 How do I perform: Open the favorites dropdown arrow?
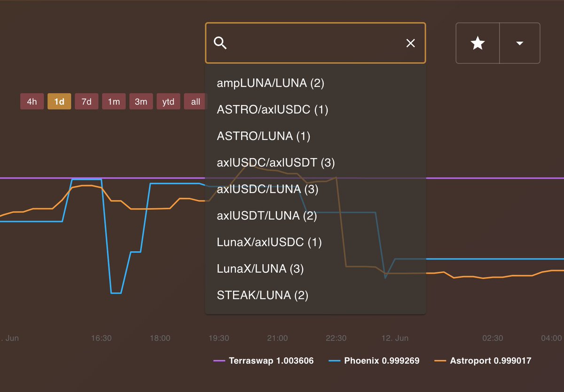click(519, 43)
